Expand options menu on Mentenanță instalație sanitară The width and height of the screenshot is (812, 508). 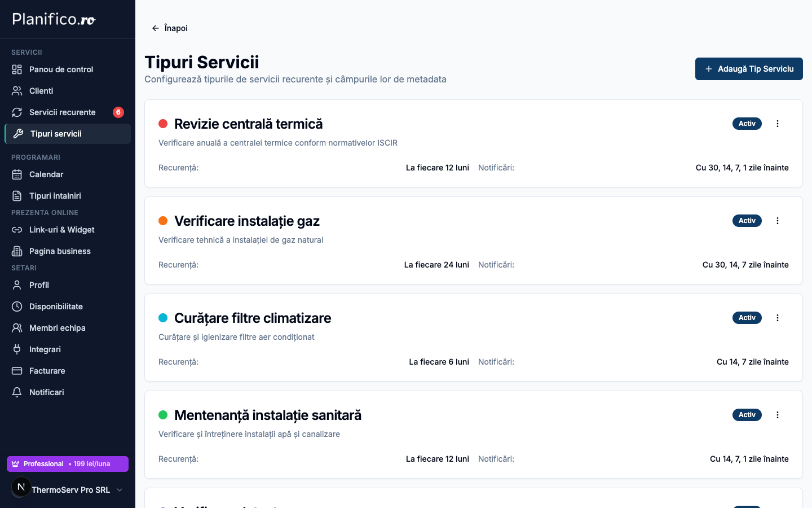(x=778, y=414)
